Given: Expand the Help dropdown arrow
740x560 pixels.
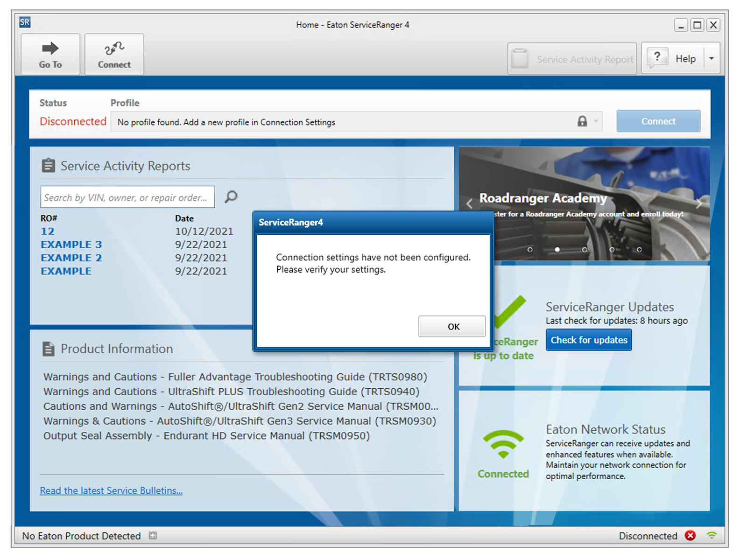Looking at the screenshot, I should (712, 58).
